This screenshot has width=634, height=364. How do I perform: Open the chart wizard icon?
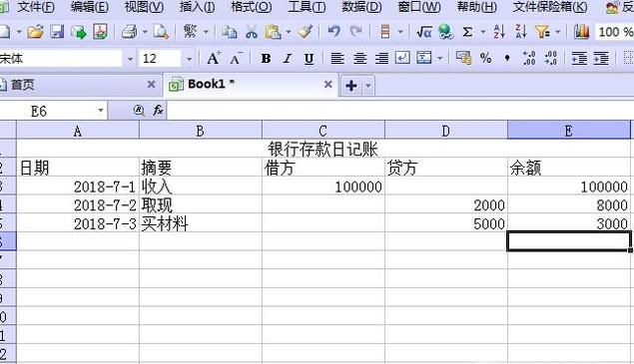[581, 32]
